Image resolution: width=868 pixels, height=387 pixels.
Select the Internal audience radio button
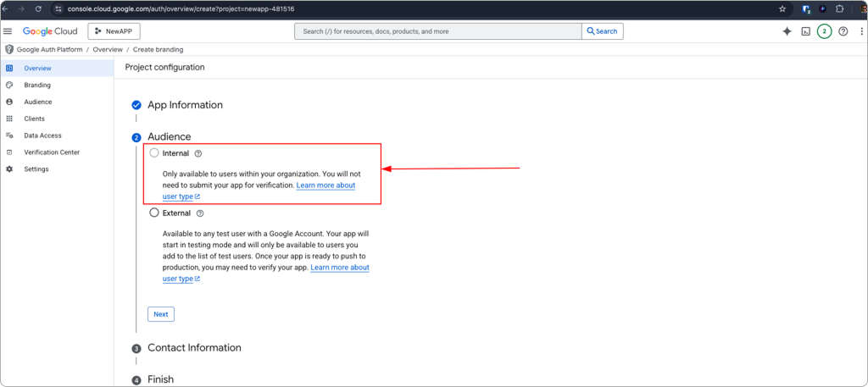click(153, 153)
